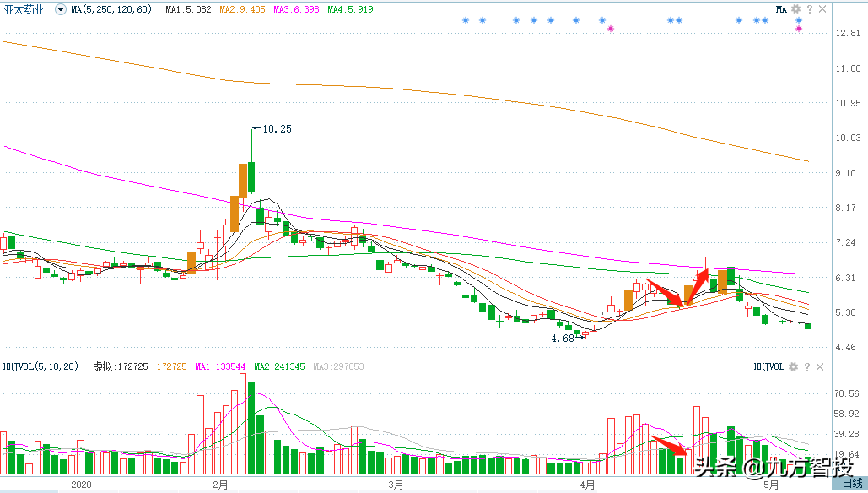868x493 pixels.
Task: Click the 78.56 volume axis label
Action: [x=847, y=394]
